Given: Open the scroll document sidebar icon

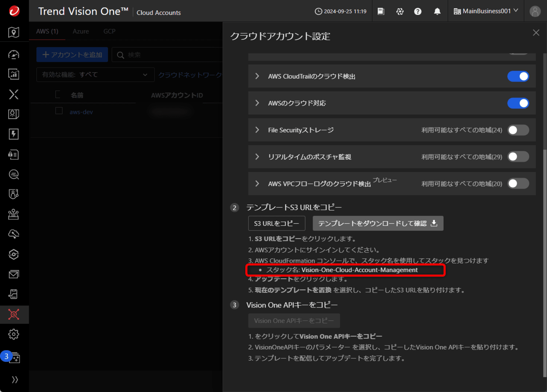Looking at the screenshot, I should tap(14, 294).
